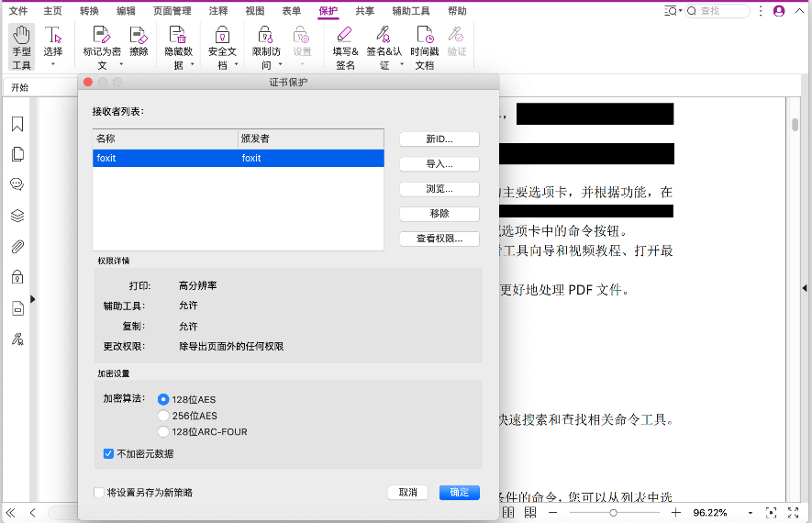Select the Hand tool (手型工具)
Screen dimensions: 812x523
click(21, 47)
